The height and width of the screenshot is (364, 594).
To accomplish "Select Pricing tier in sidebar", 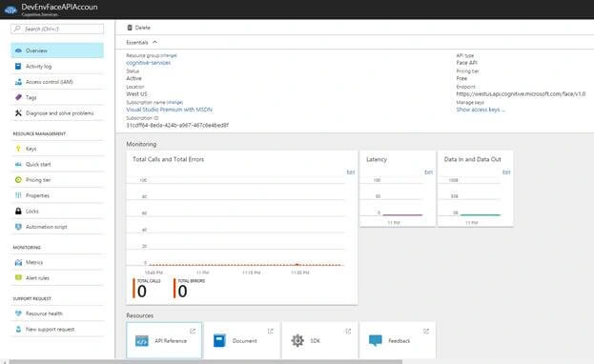I will click(57, 180).
